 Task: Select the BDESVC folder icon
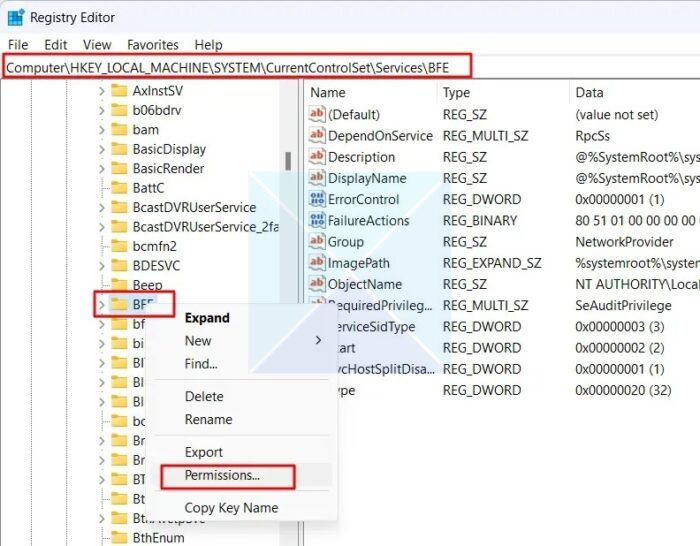pyautogui.click(x=119, y=266)
